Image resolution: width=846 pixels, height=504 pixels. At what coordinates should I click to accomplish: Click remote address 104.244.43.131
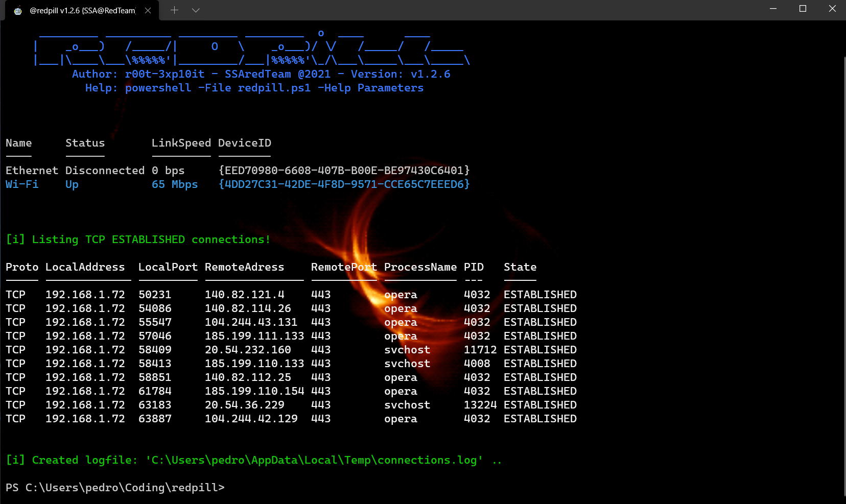[x=251, y=322]
